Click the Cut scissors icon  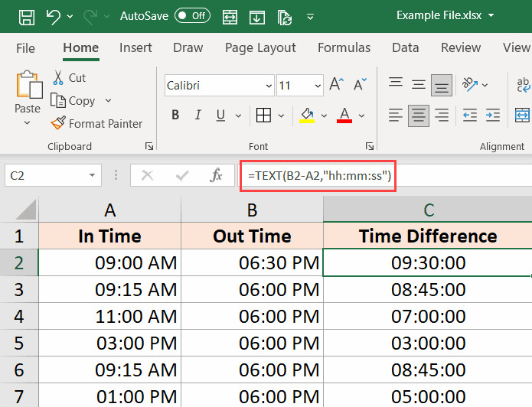pos(59,77)
